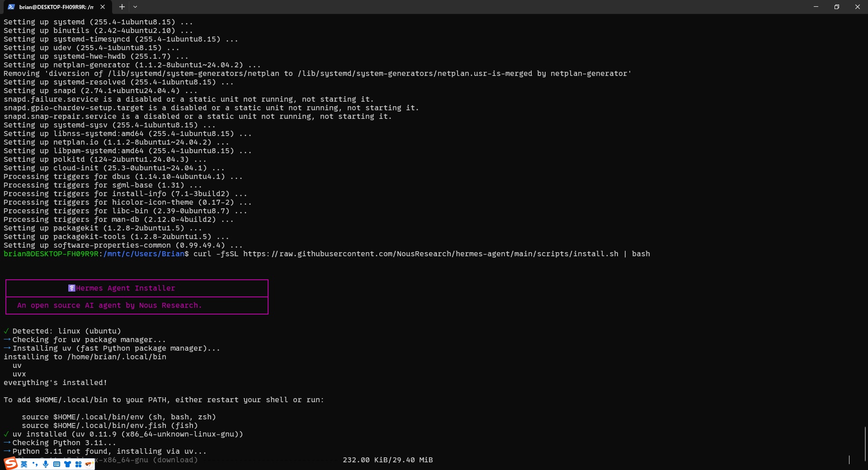Click 'everything's installed!' output line
This screenshot has height=470, width=868.
[56, 383]
